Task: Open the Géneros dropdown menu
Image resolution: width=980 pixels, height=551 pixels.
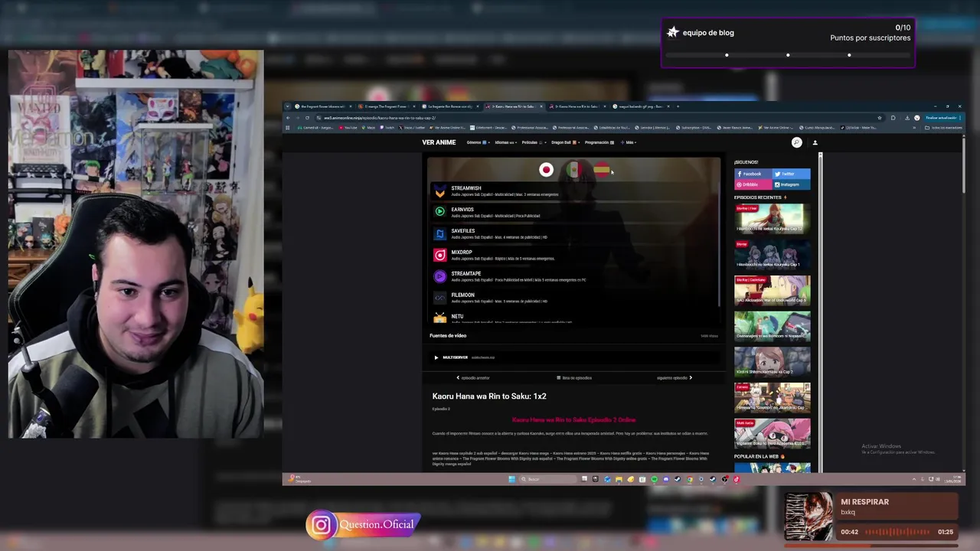Action: pos(477,142)
